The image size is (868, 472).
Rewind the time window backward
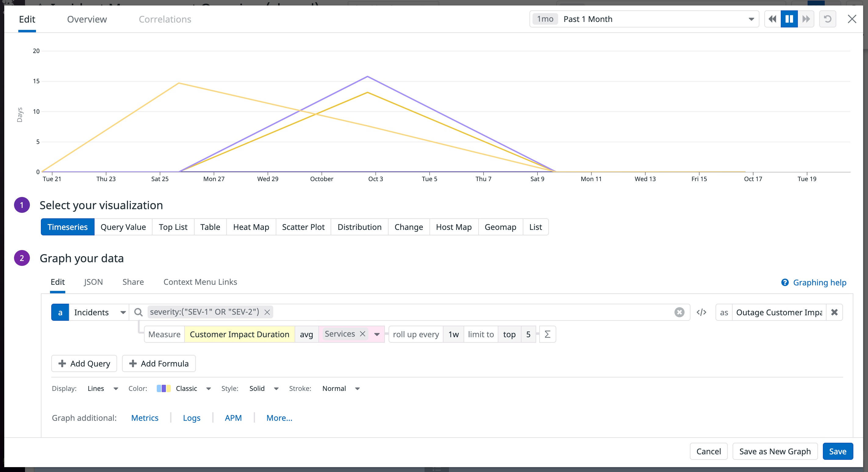772,19
